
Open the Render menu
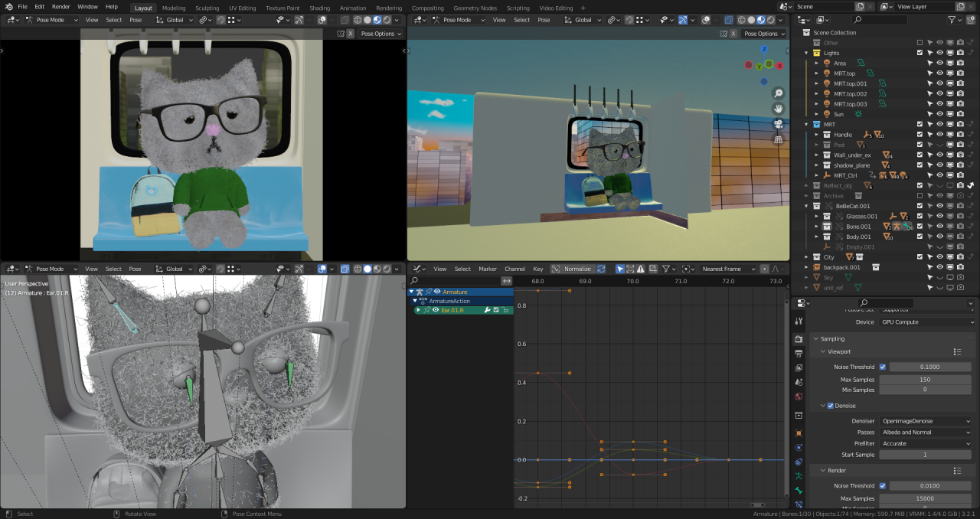60,7
